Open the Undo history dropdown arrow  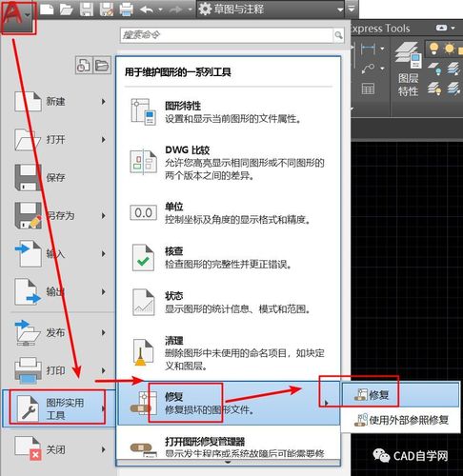coord(160,10)
